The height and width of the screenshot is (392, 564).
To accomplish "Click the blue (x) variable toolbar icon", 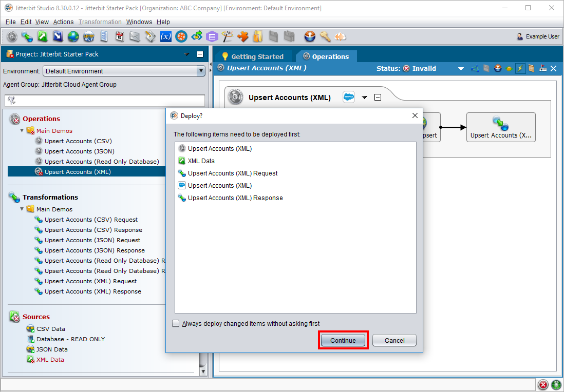I will click(166, 36).
